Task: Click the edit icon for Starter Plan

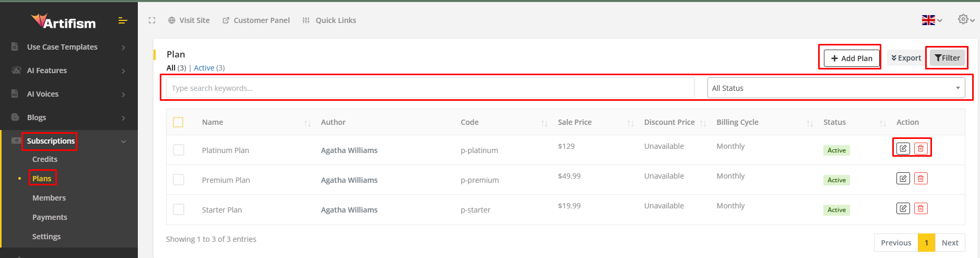Action: [903, 208]
